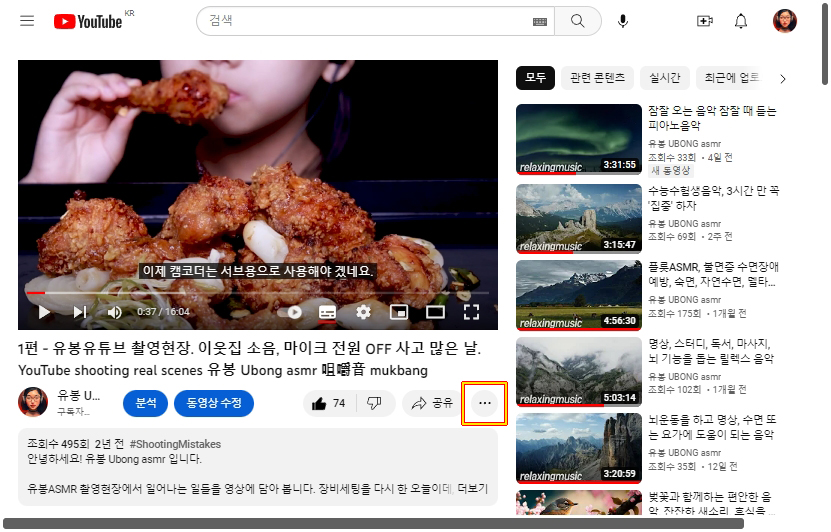The height and width of the screenshot is (532, 831).
Task: Open the on-screen keyboard icon in search
Action: click(x=540, y=21)
